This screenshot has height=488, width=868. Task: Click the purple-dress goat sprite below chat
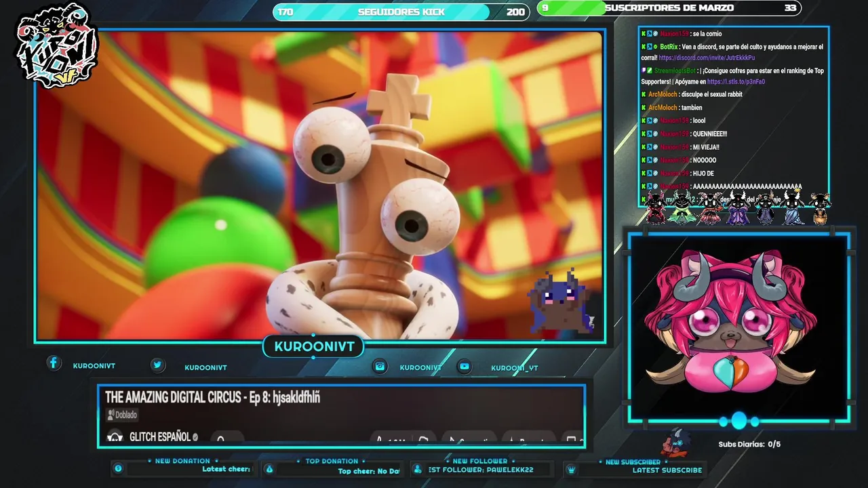pos(737,208)
